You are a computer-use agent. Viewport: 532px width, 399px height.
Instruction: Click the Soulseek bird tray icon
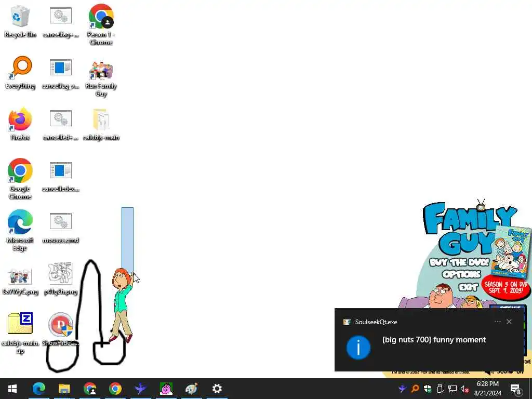click(x=403, y=389)
